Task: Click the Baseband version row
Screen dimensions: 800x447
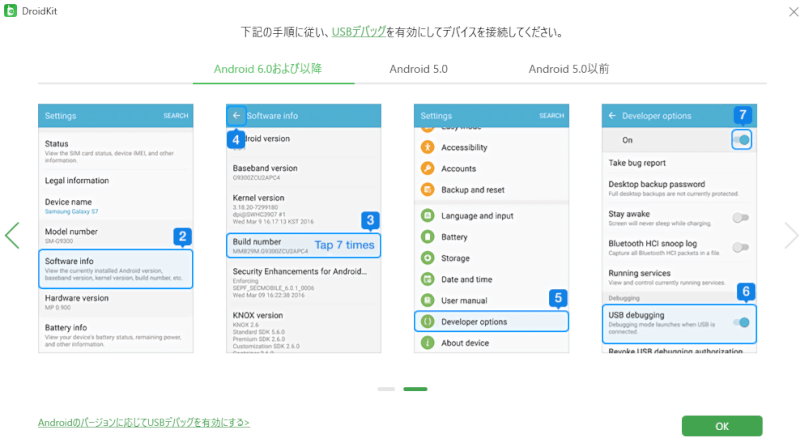Action: click(x=304, y=172)
